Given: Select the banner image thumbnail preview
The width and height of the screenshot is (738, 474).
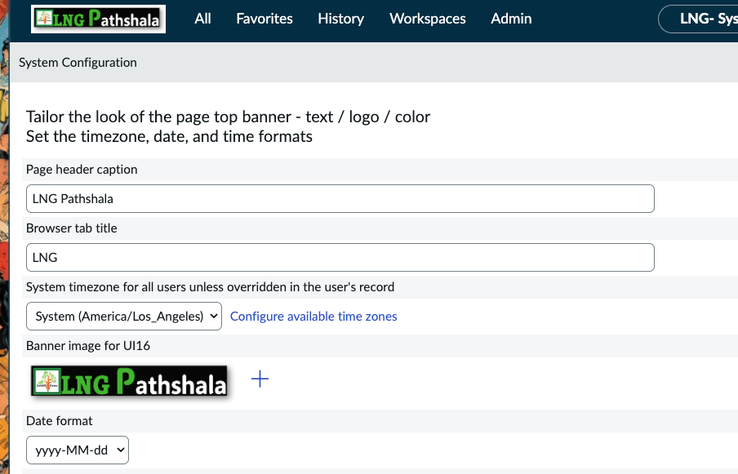Looking at the screenshot, I should pyautogui.click(x=129, y=381).
